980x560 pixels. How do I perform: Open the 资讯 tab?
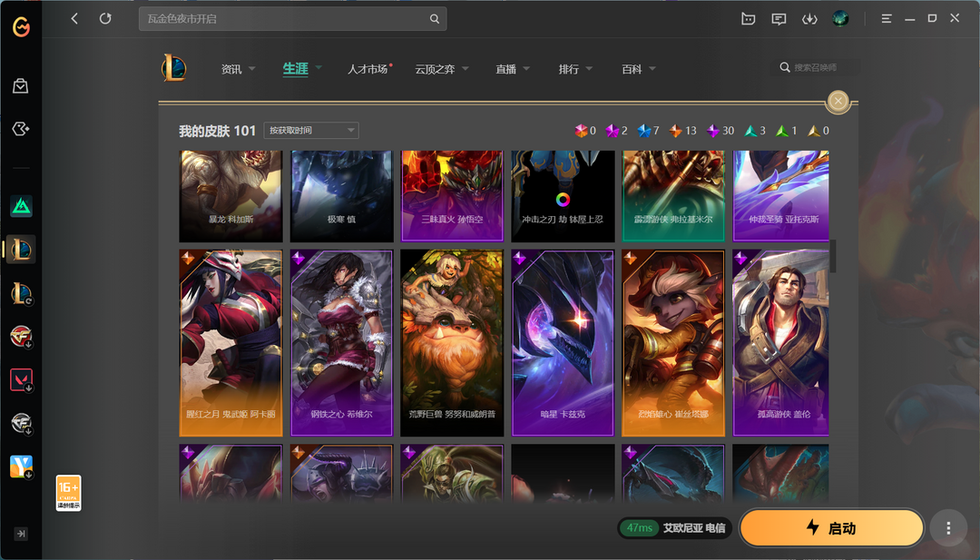pos(231,69)
